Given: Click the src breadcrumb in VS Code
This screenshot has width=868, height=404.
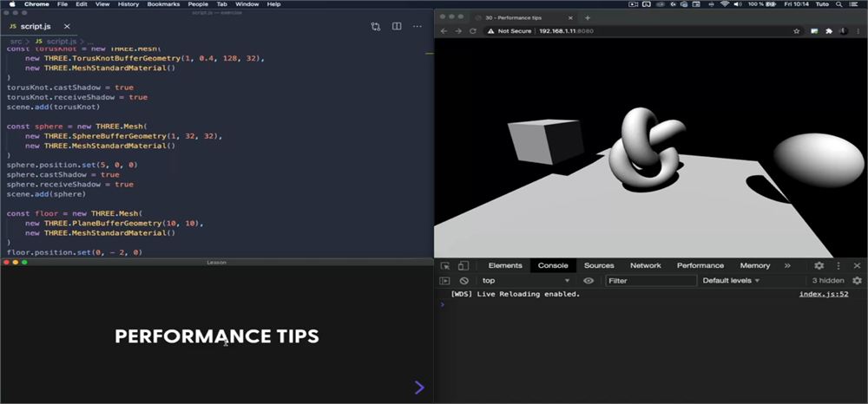Looking at the screenshot, I should (16, 42).
